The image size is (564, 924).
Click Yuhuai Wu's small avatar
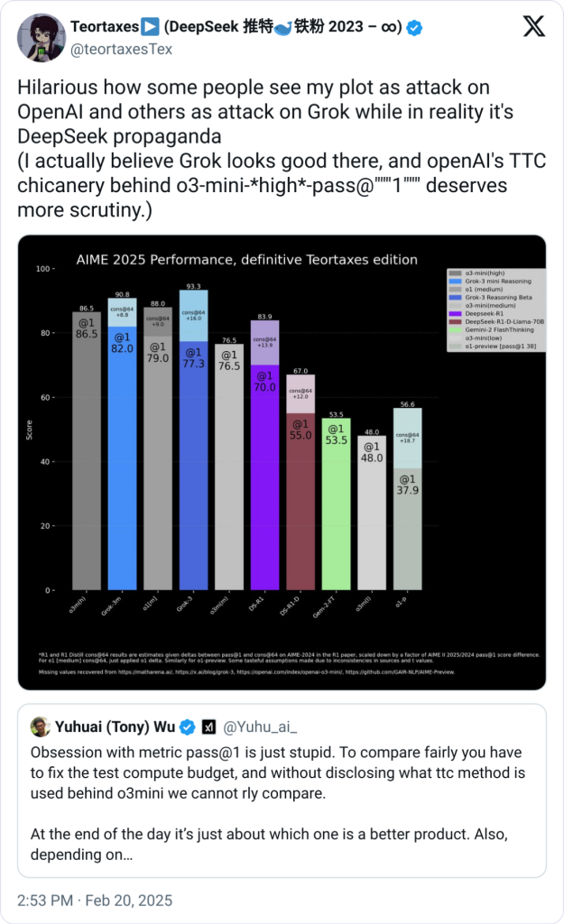pyautogui.click(x=40, y=726)
